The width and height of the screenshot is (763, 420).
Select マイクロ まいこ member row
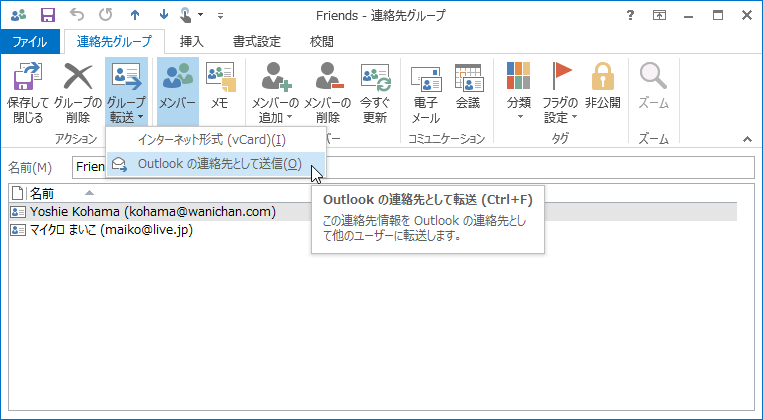click(x=373, y=230)
